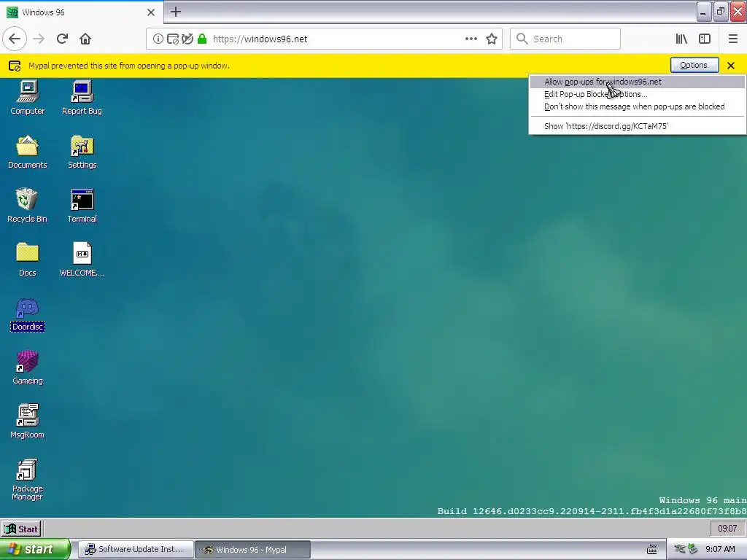Choose Allow pop-ups for windows96.net
747x560 pixels.
point(637,82)
